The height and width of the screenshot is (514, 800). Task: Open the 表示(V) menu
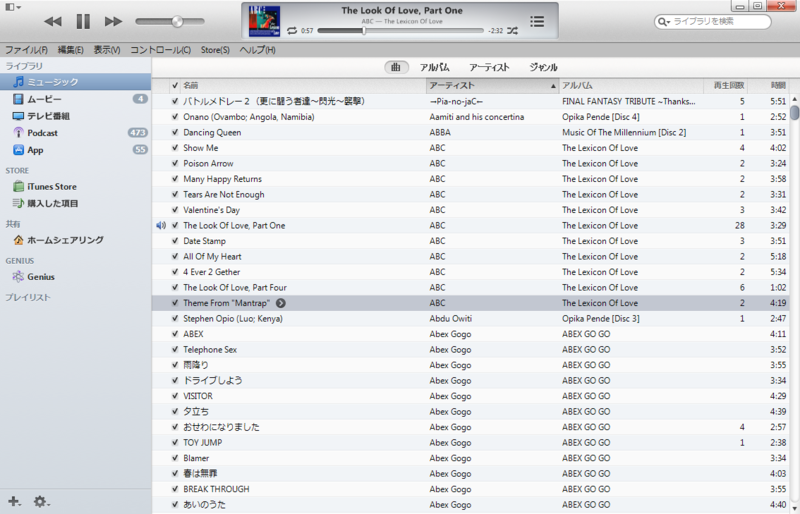click(107, 50)
